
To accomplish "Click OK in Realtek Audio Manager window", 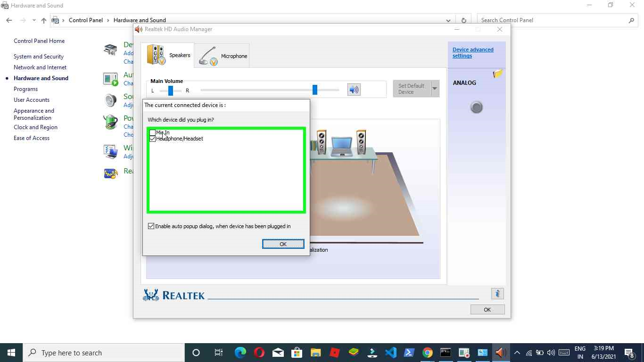I will [487, 310].
